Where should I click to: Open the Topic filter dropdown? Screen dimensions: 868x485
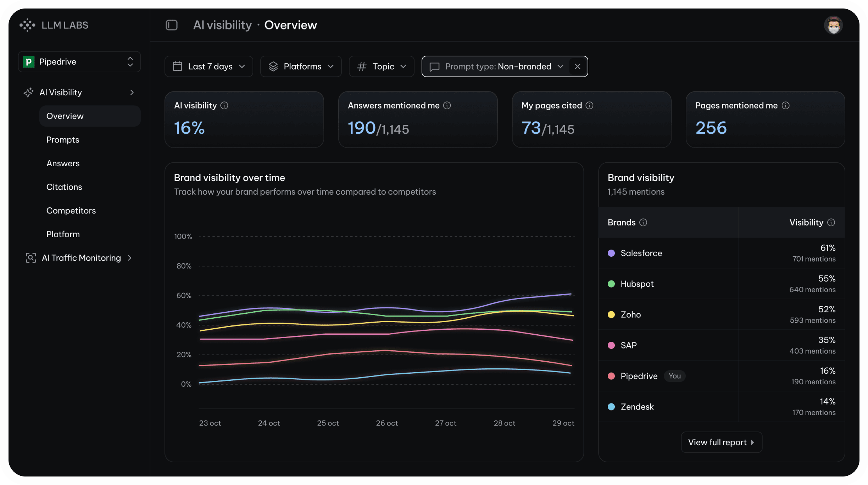(x=382, y=67)
